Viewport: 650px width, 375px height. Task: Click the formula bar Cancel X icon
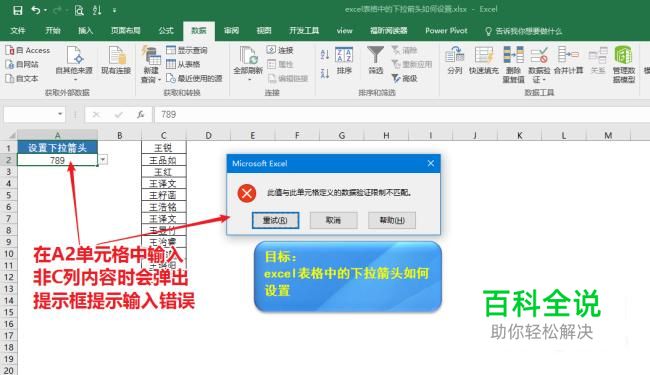tap(96, 115)
